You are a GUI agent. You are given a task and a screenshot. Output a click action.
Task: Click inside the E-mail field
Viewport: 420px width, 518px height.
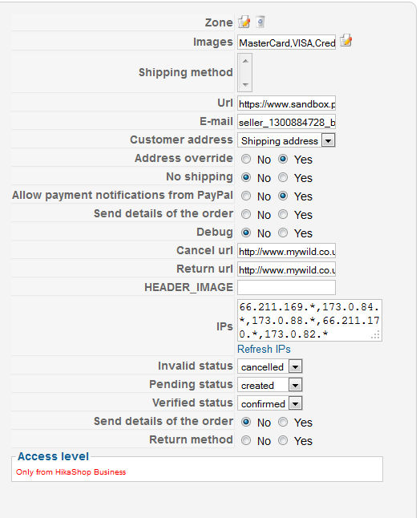[286, 122]
